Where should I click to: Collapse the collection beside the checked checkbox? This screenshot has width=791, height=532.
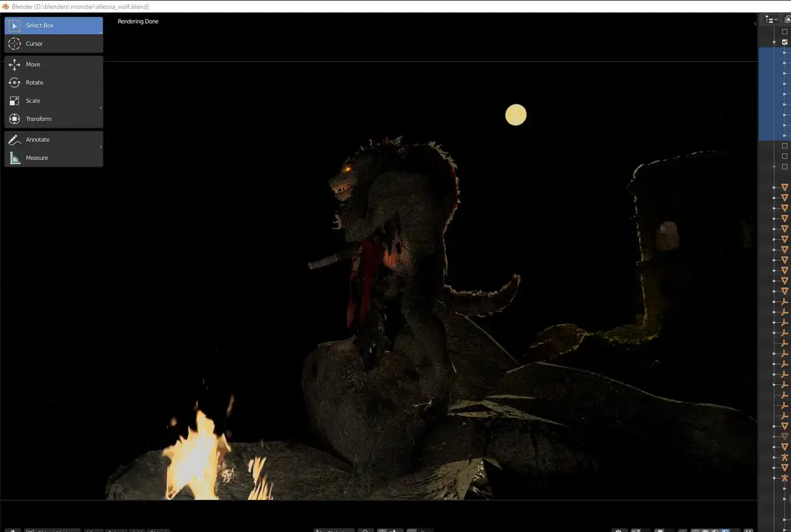pyautogui.click(x=774, y=42)
